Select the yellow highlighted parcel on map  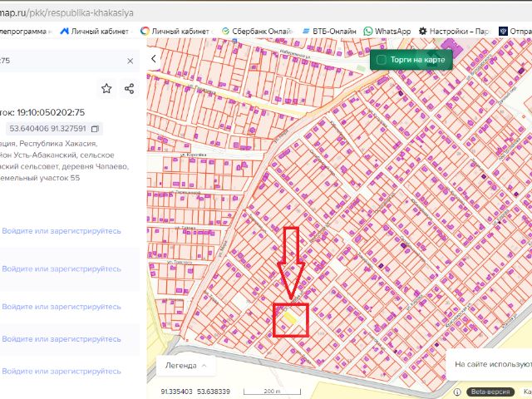(x=289, y=318)
